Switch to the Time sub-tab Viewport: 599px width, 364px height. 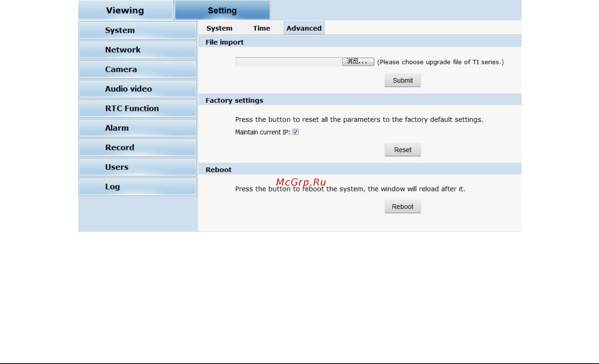click(262, 28)
